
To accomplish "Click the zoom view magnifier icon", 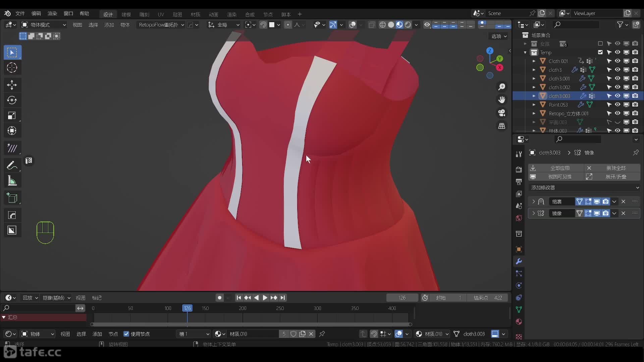I will (502, 87).
